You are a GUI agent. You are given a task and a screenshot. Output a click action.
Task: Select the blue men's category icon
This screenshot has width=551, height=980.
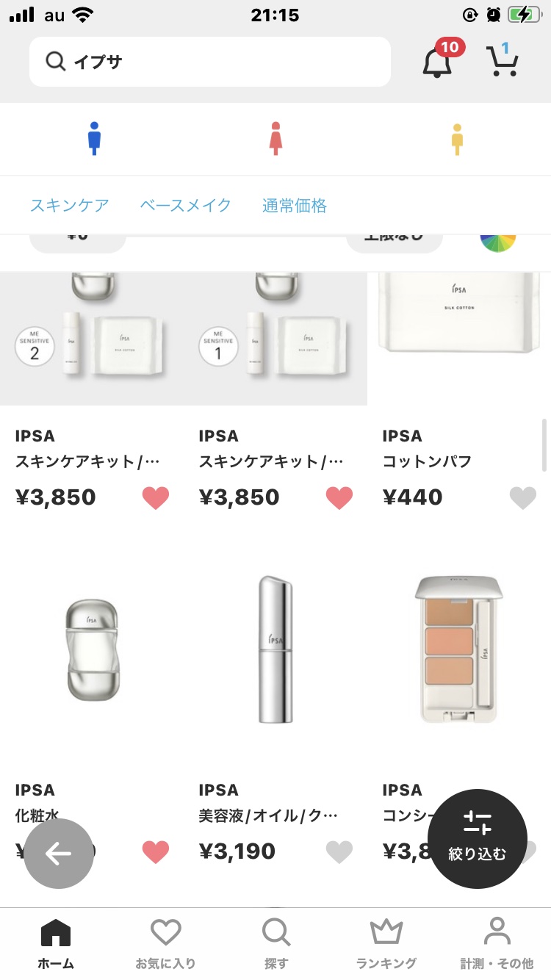94,139
